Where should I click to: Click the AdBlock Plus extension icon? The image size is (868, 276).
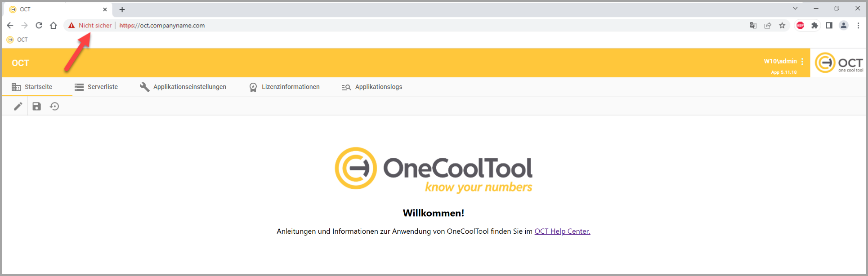coord(801,26)
